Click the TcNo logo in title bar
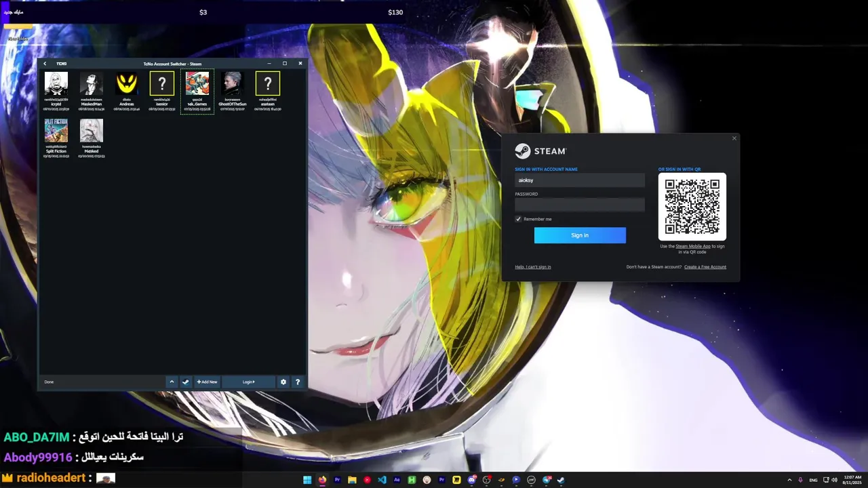Image resolution: width=868 pixels, height=488 pixels. [x=62, y=64]
